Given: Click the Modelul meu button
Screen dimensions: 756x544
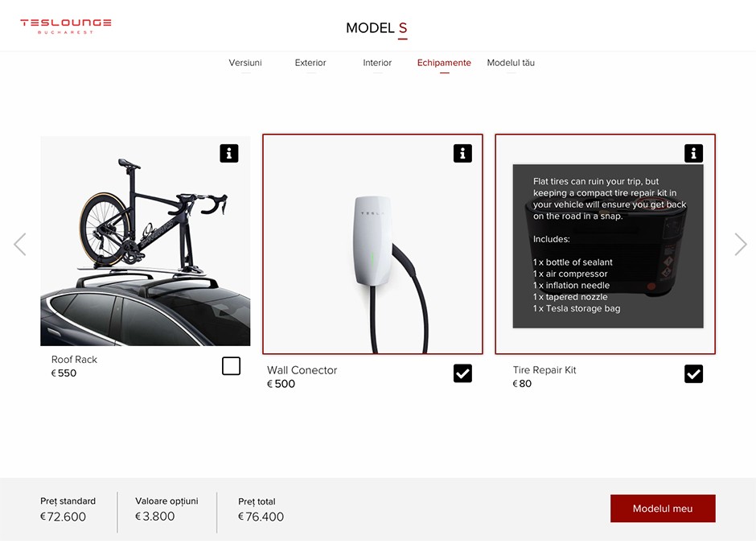Looking at the screenshot, I should (x=663, y=509).
